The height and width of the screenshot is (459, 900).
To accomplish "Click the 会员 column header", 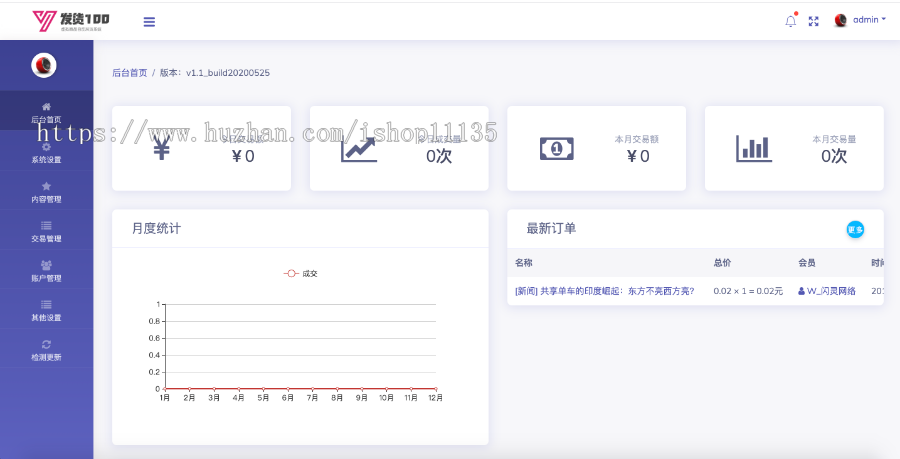I will point(806,263).
